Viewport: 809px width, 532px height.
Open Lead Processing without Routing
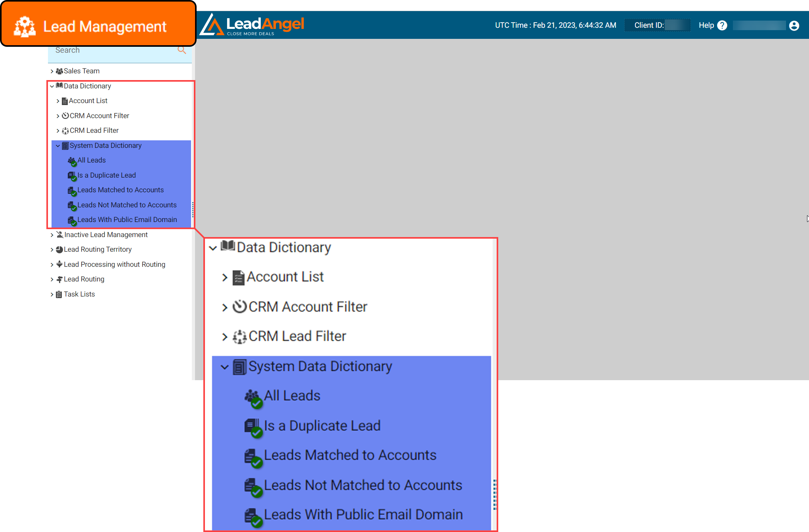[114, 264]
